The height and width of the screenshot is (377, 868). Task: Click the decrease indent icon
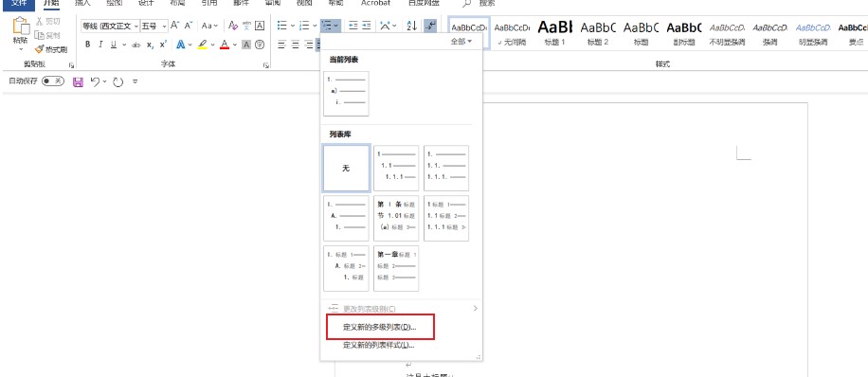(x=353, y=26)
